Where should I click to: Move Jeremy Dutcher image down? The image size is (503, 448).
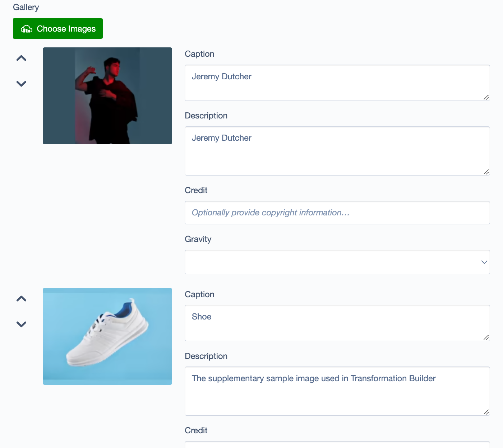tap(22, 84)
